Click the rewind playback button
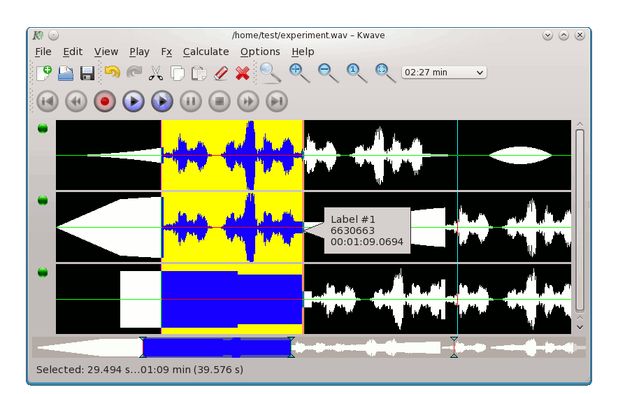This screenshot has width=618, height=394. pyautogui.click(x=76, y=101)
